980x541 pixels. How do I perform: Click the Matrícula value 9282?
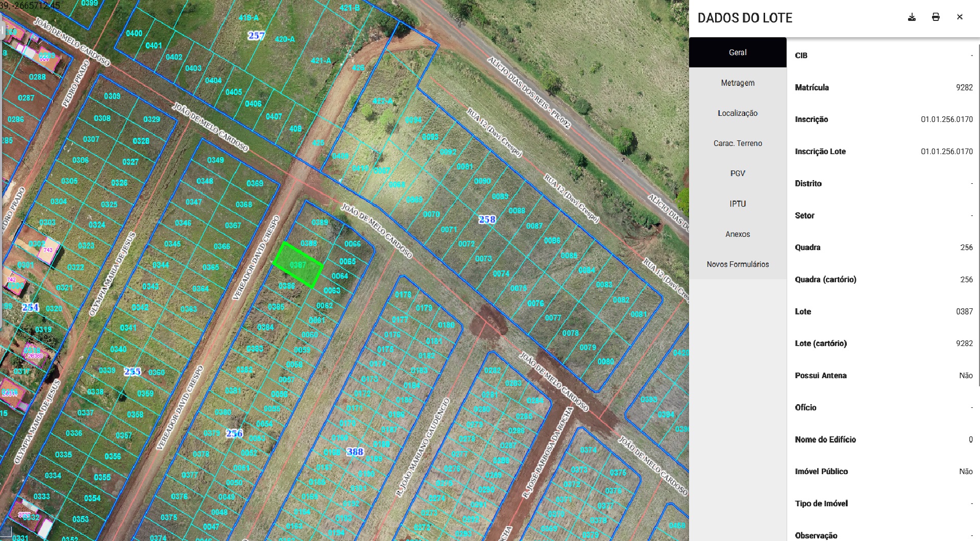964,87
